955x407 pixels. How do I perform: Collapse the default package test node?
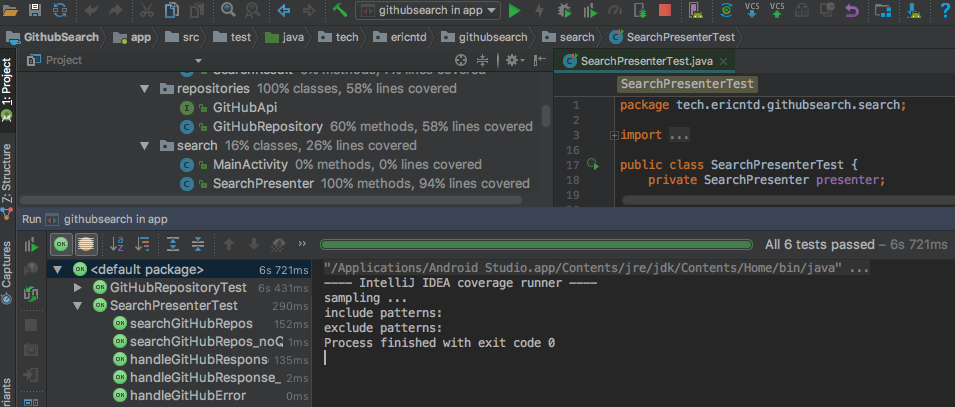(57, 269)
